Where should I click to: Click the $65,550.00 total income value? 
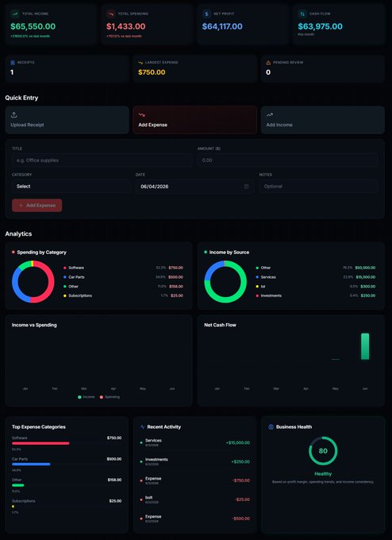33,26
